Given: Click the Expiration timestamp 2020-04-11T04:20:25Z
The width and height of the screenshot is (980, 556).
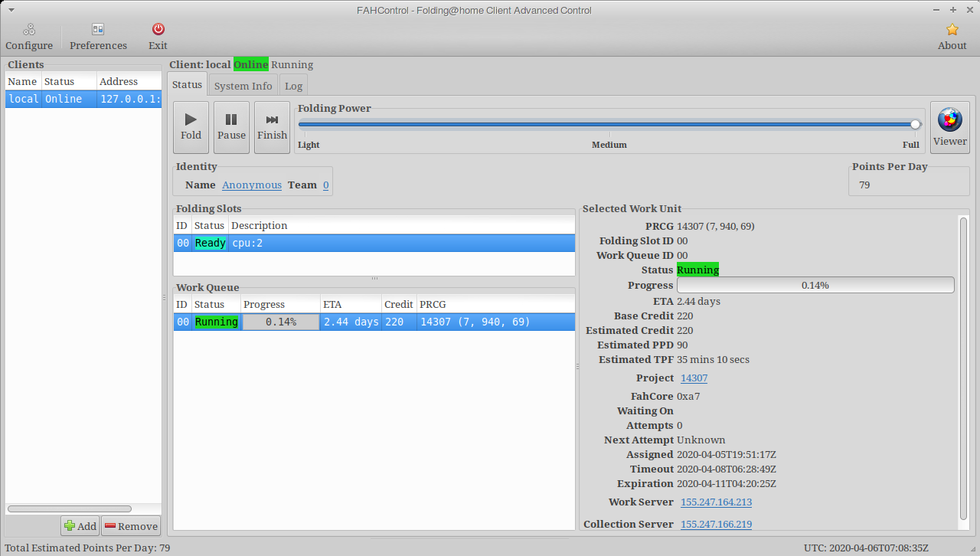Looking at the screenshot, I should click(727, 483).
